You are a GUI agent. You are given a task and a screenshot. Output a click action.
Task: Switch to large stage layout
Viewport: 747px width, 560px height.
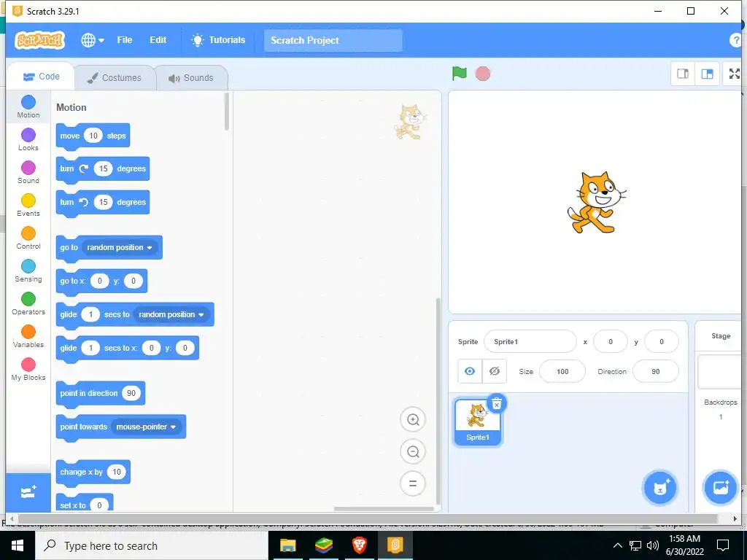coord(707,74)
